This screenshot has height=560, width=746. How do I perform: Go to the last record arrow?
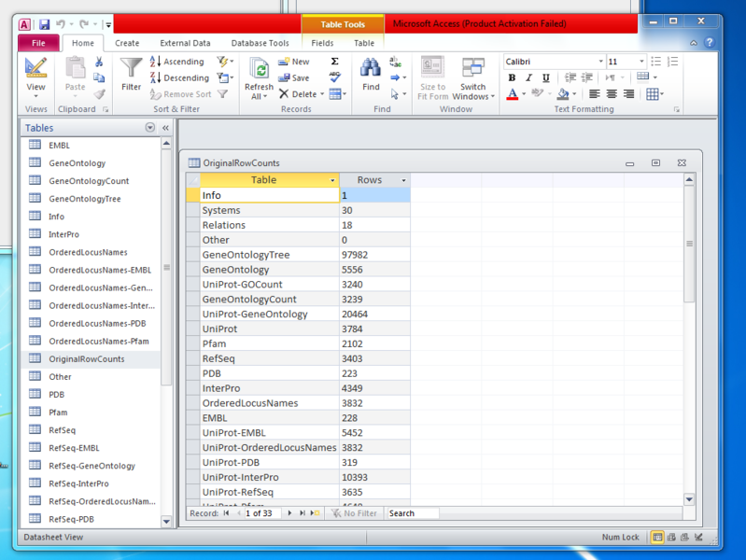tap(303, 513)
